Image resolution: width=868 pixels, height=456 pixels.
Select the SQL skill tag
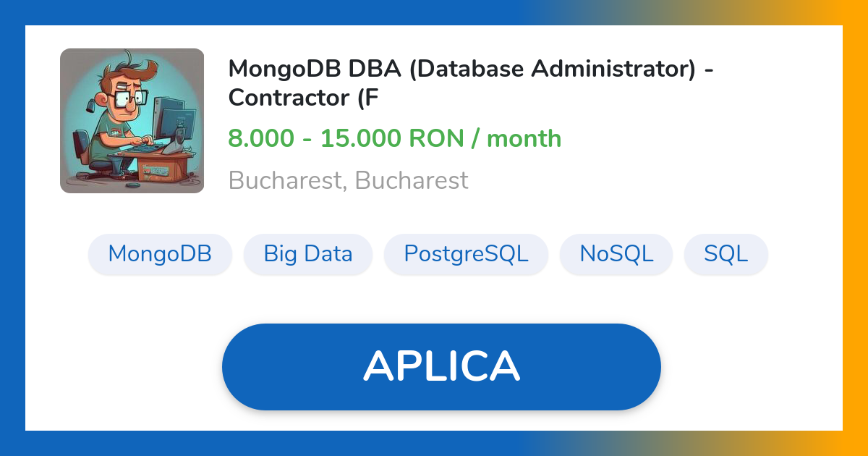point(726,254)
